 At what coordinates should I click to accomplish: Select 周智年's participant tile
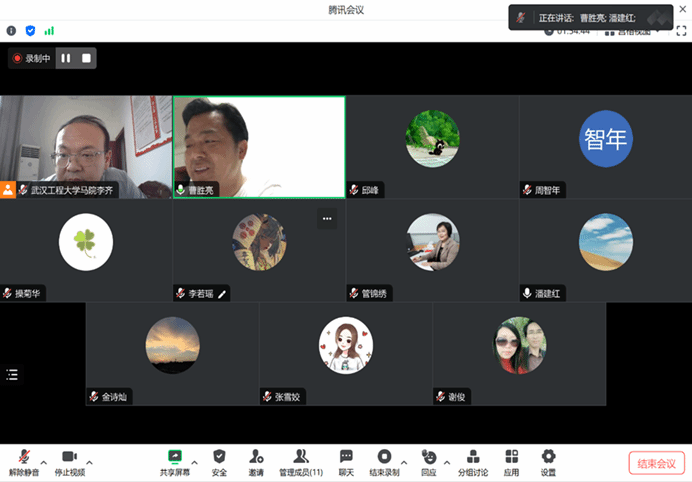(605, 147)
